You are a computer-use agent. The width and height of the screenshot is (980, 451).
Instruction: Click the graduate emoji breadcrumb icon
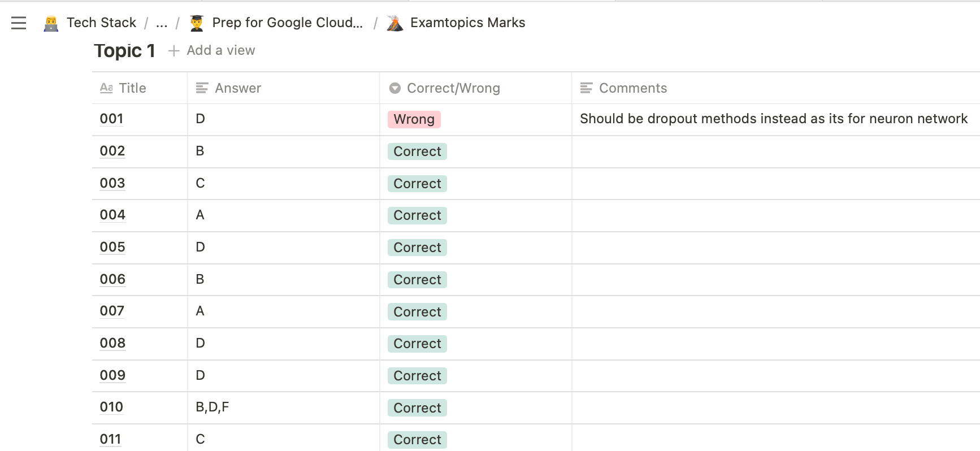197,23
